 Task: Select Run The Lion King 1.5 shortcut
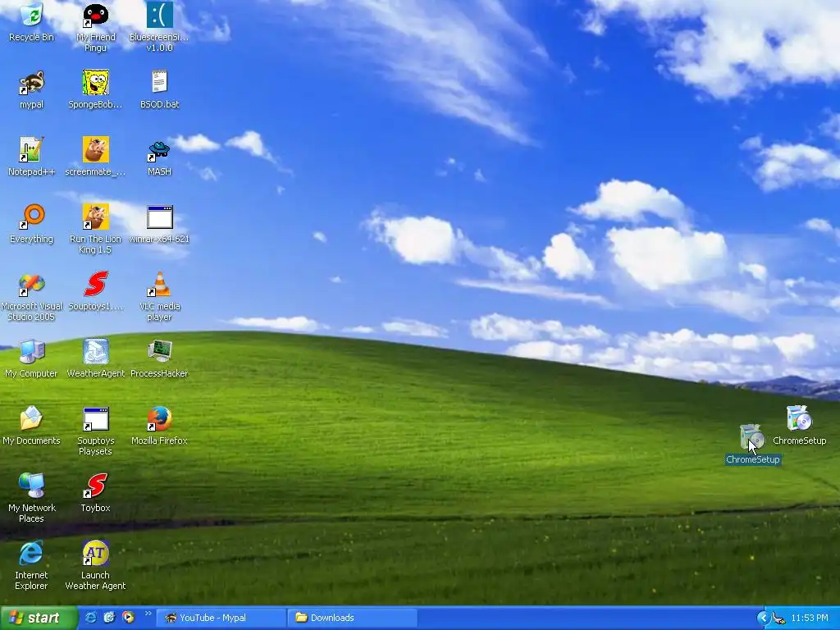point(95,229)
